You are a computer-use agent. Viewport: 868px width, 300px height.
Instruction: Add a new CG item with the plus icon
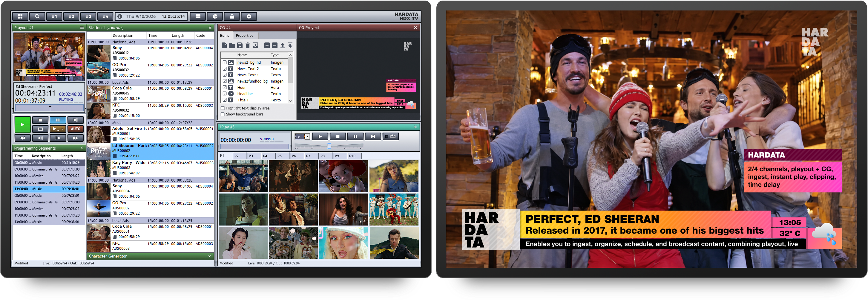267,45
